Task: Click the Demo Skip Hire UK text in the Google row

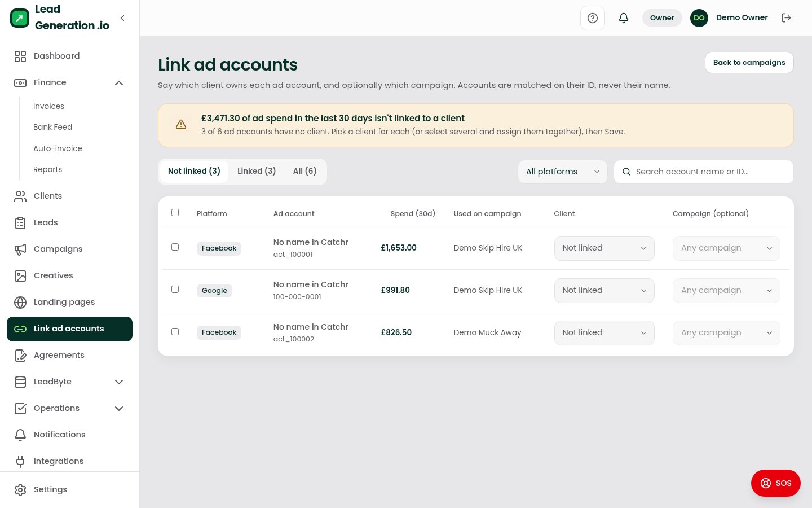Action: (488, 290)
